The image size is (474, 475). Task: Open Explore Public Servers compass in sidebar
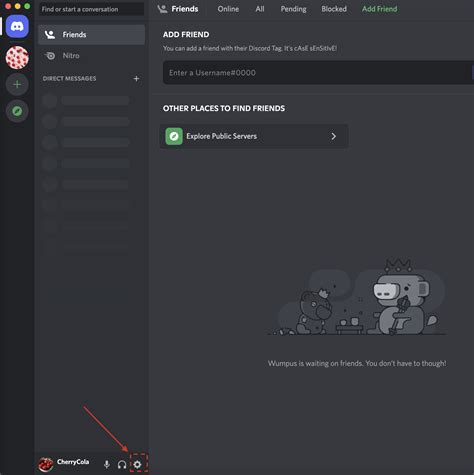coord(17,111)
